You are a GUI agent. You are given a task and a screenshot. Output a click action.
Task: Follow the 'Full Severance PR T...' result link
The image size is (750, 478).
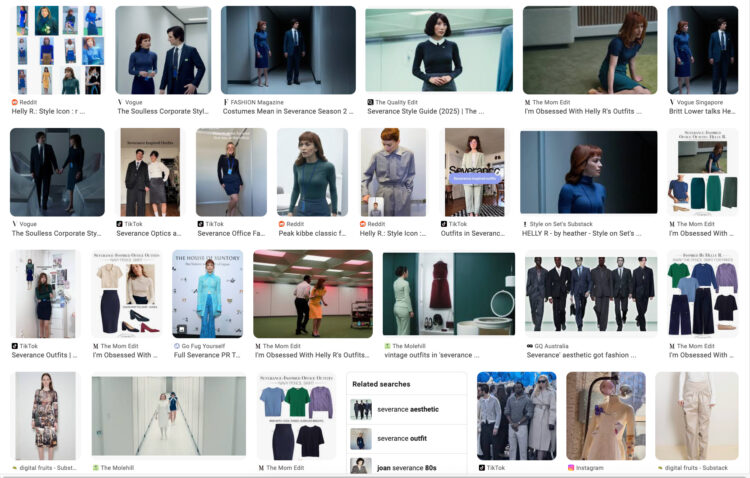coord(207,355)
